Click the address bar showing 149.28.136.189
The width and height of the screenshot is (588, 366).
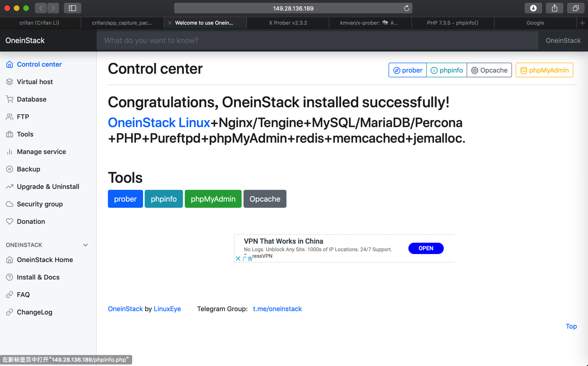point(293,8)
